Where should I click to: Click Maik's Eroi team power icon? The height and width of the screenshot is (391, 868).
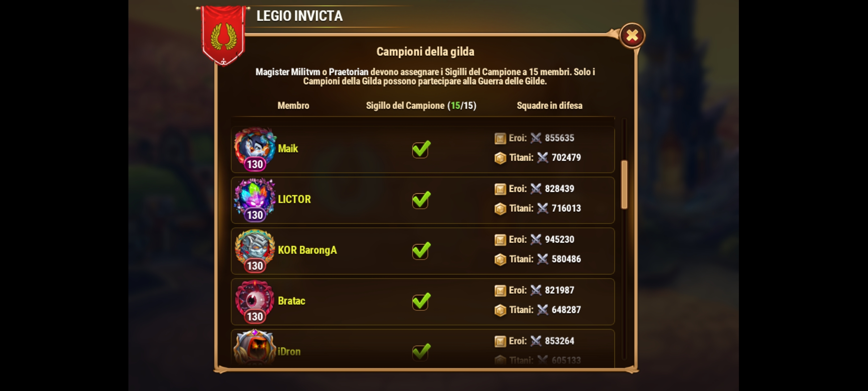[500, 138]
